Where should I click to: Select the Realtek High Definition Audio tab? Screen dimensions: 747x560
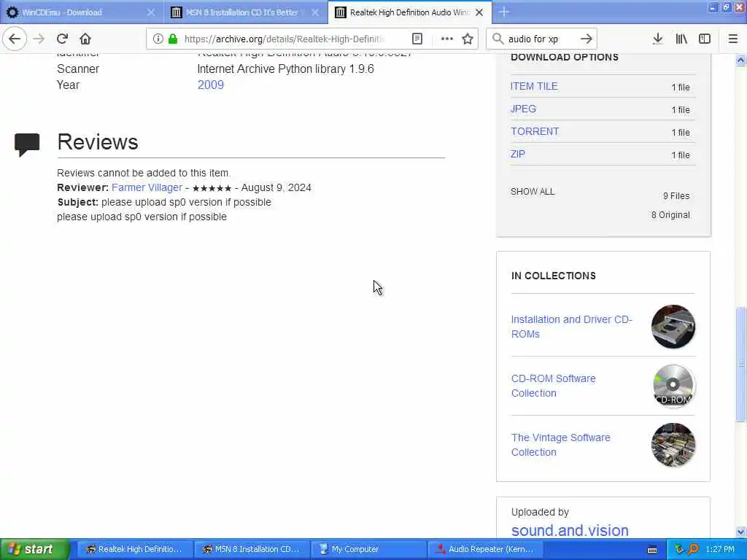pyautogui.click(x=410, y=12)
